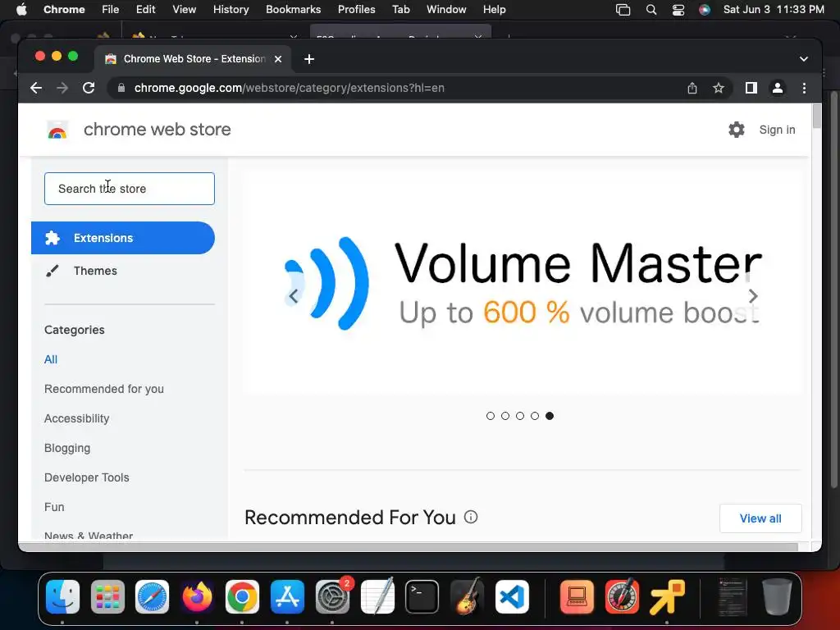Open the tab search dropdown arrow
This screenshot has height=630, width=840.
804,59
